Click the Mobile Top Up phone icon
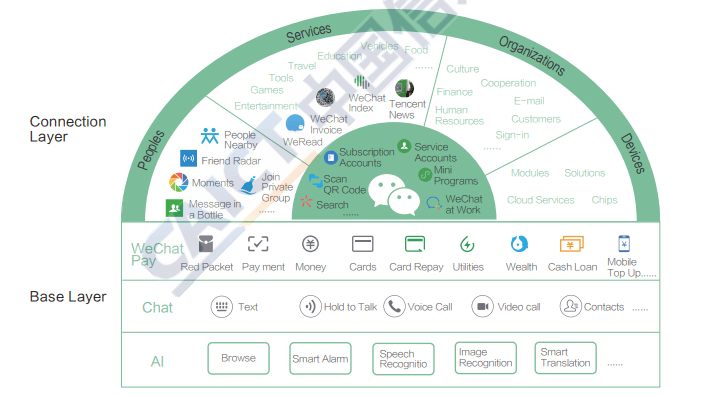Image resolution: width=723 pixels, height=397 pixels. (624, 243)
